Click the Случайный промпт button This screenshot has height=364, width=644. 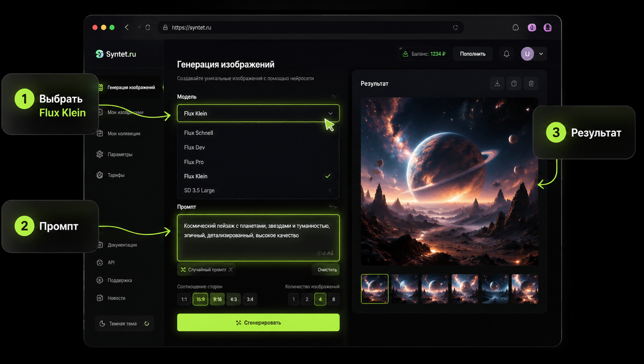[206, 270]
